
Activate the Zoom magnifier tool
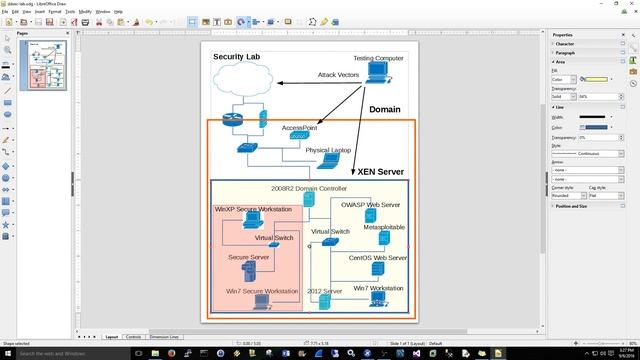7,50
